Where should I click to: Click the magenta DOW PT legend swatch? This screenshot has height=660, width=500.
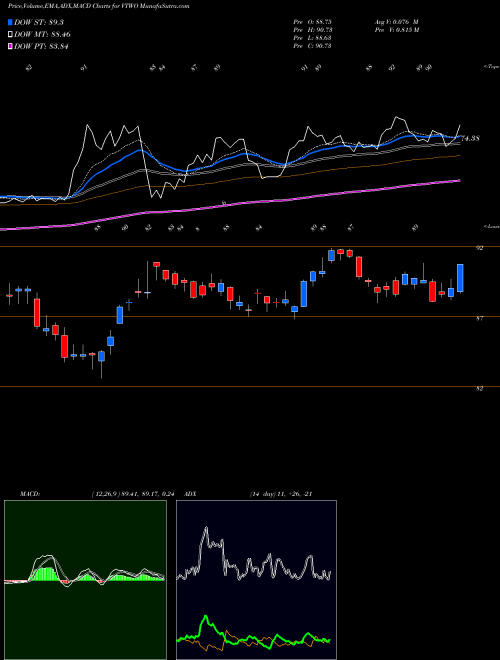tap(11, 46)
